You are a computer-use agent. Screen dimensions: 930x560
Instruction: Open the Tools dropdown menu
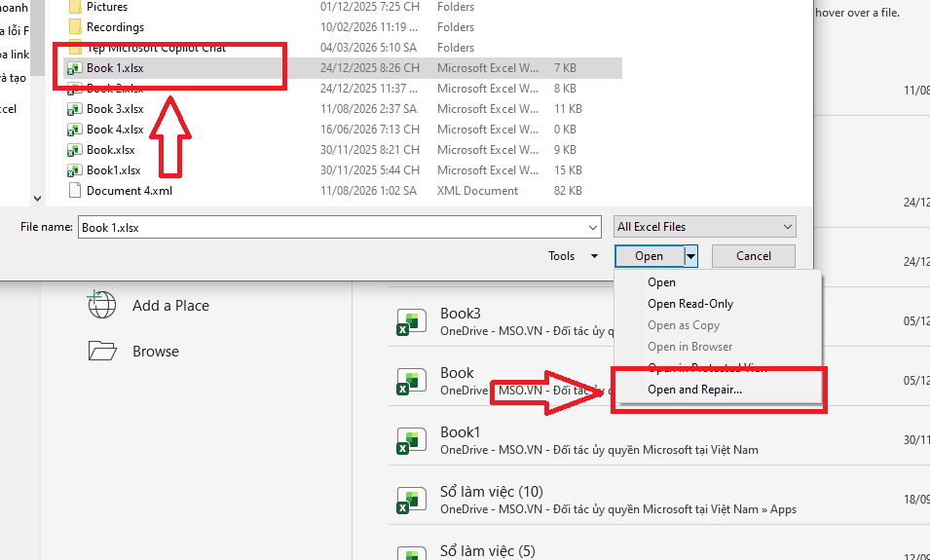click(x=573, y=256)
